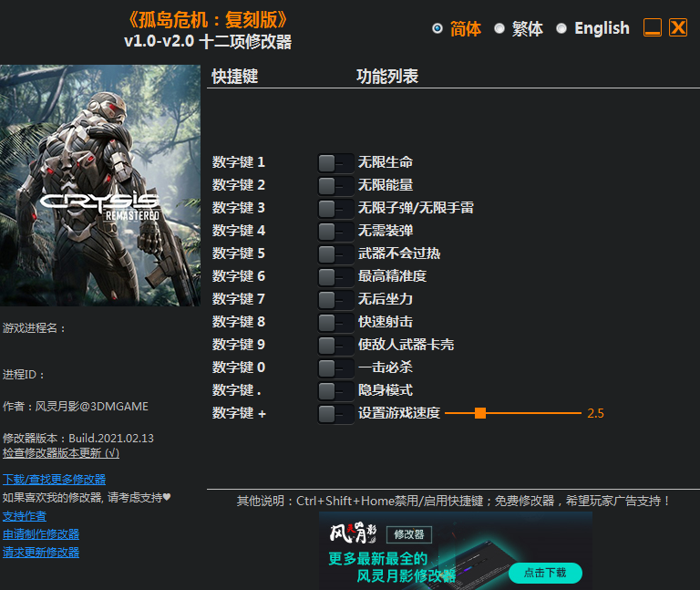Click 《孤岛危机：复刻版》 title text
This screenshot has width=700, height=590.
tap(208, 20)
